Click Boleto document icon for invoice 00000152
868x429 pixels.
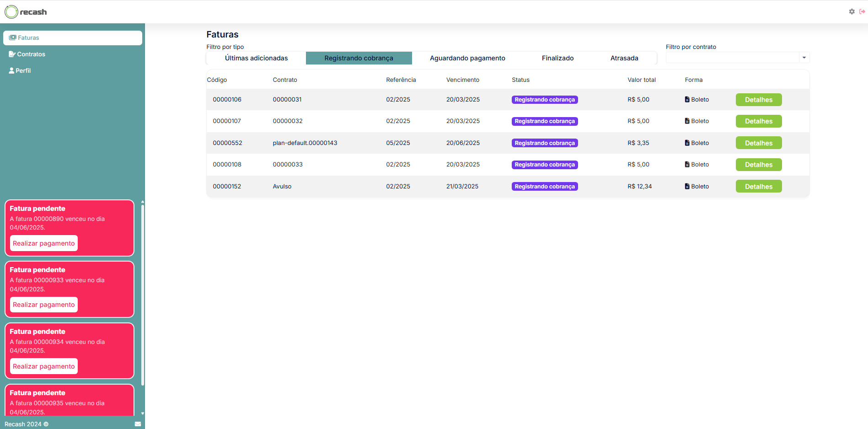pos(687,187)
